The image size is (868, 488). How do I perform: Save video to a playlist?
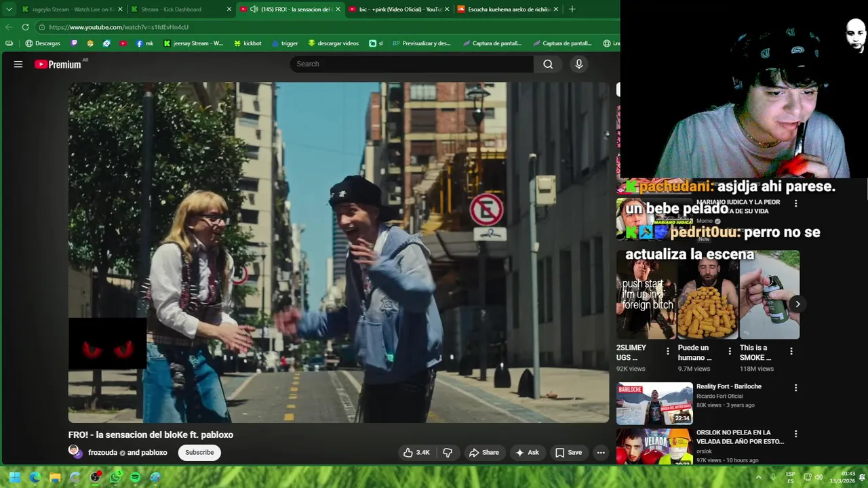click(x=568, y=453)
